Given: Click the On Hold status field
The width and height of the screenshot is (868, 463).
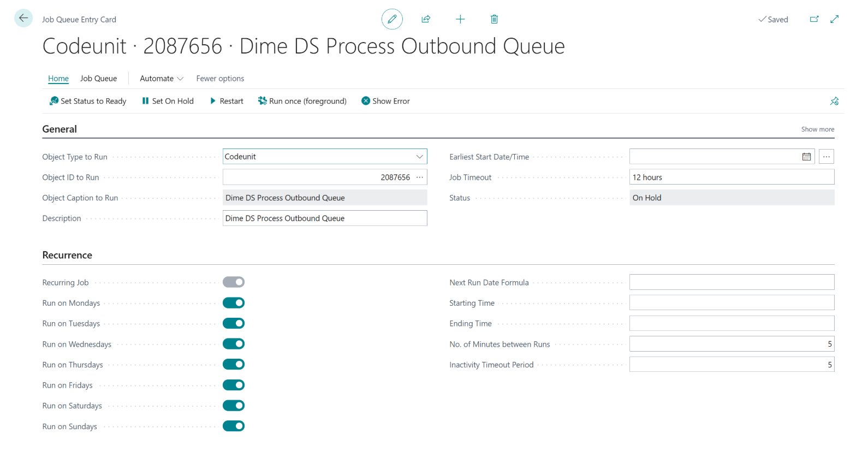Looking at the screenshot, I should (x=732, y=198).
